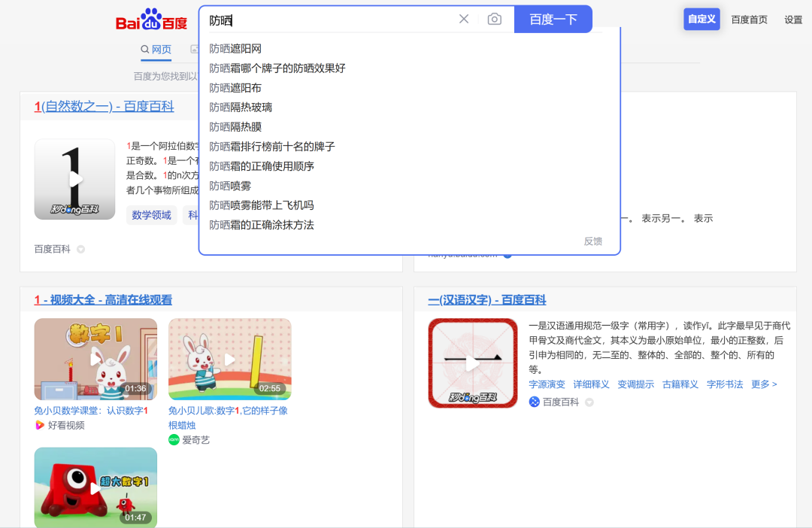
Task: Clear the search box using the X icon
Action: coord(464,19)
